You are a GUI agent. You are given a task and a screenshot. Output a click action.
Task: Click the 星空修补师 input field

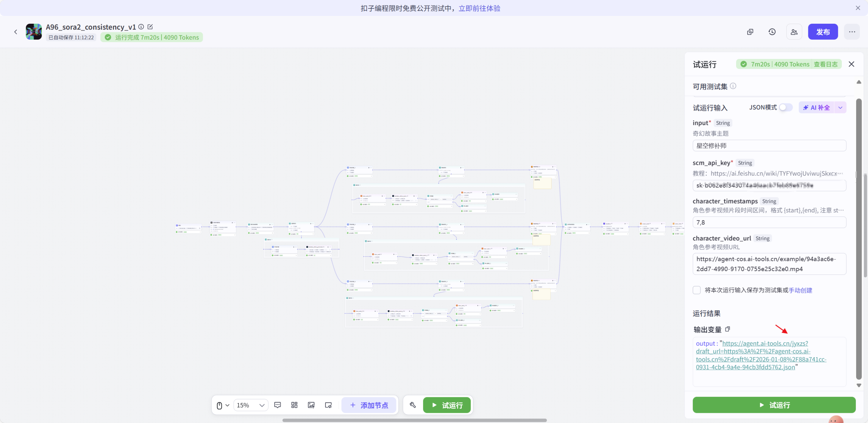click(770, 146)
